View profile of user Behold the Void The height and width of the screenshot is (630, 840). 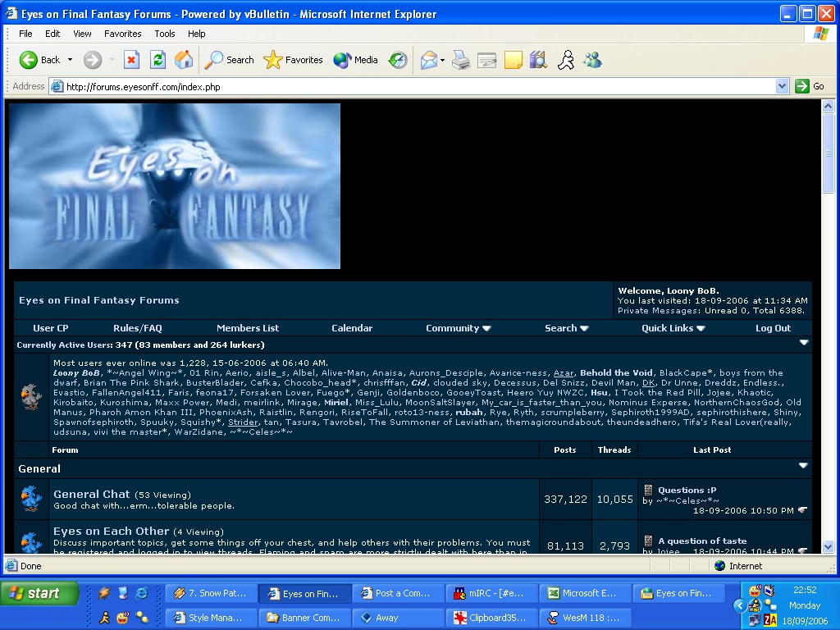pyautogui.click(x=616, y=373)
